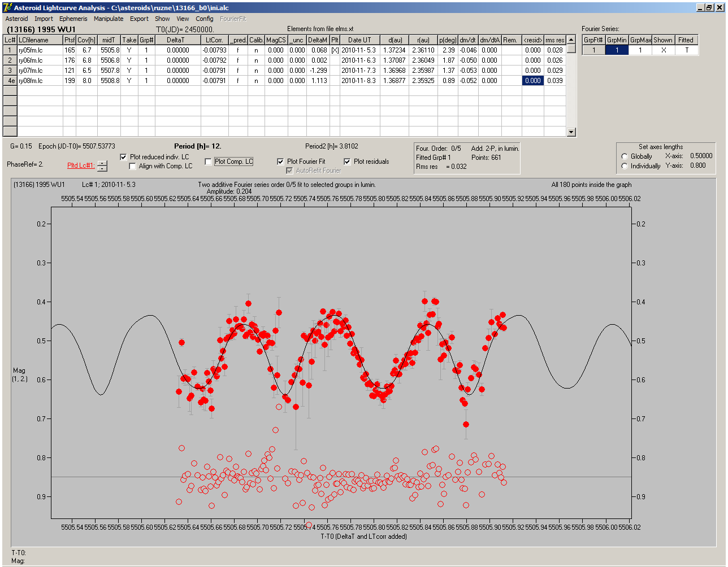
Task: Click the ry08fm.lc filename cell
Action: point(40,81)
